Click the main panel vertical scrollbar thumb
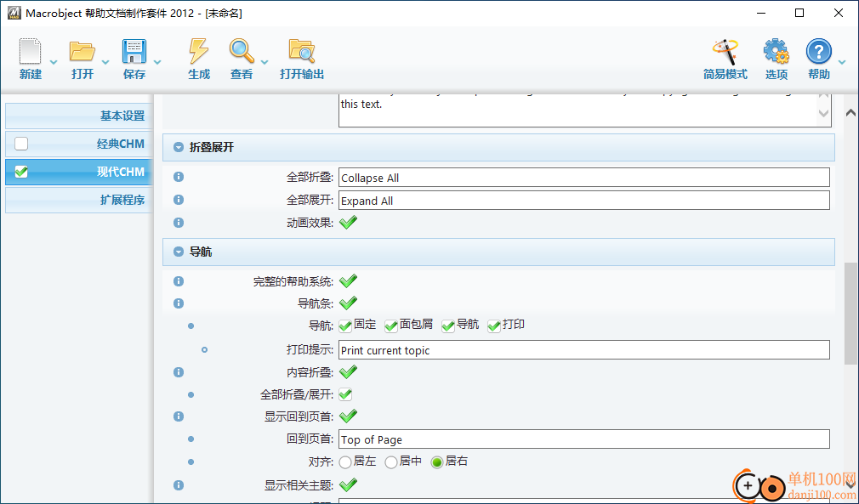The width and height of the screenshot is (859, 504). click(850, 313)
